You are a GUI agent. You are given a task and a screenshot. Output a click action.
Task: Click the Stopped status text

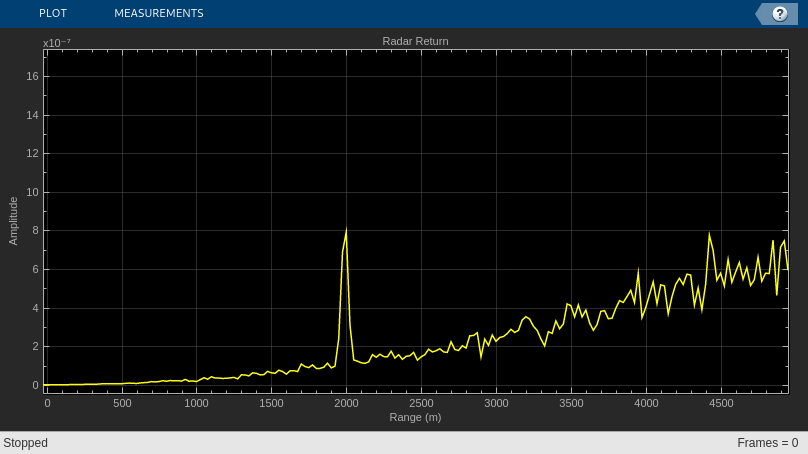coord(25,443)
